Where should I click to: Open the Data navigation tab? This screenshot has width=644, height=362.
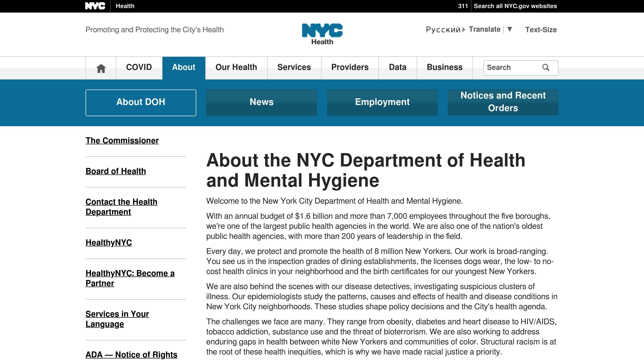[x=397, y=67]
